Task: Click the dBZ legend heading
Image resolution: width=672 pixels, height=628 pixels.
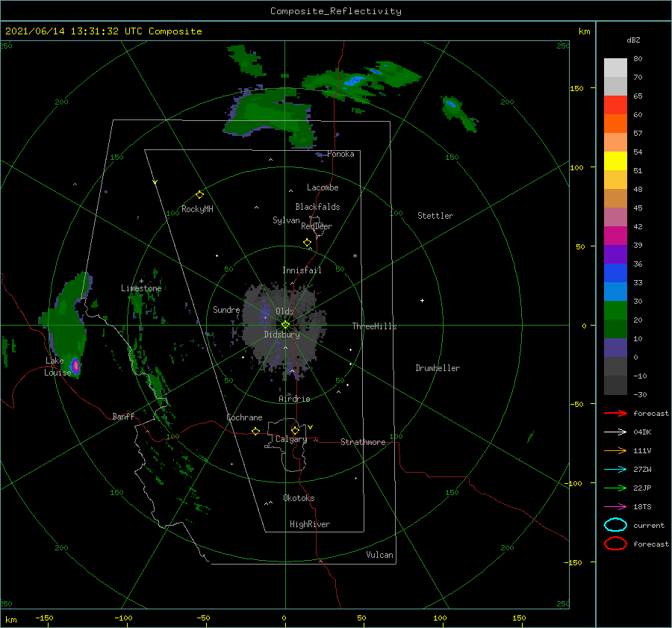Action: point(633,40)
